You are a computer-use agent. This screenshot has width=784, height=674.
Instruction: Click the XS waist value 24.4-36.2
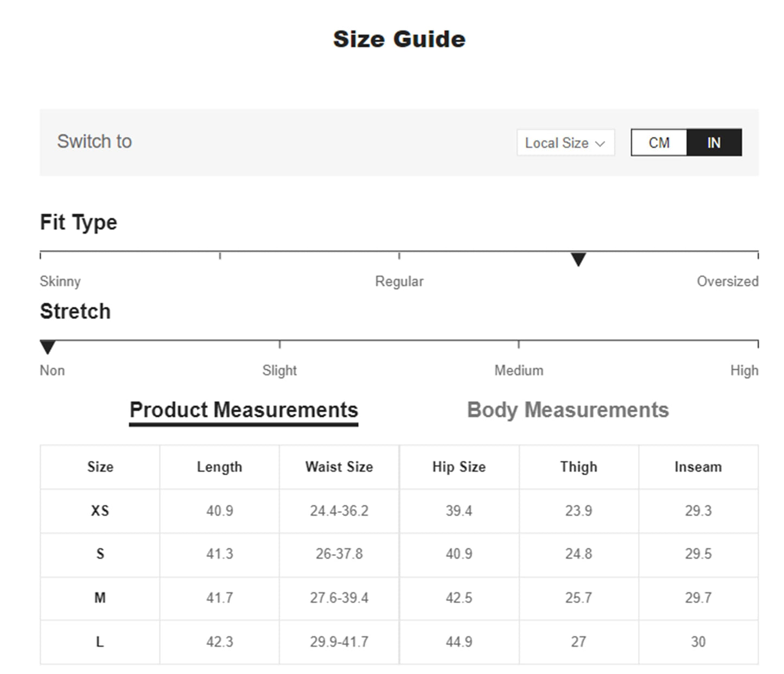pos(339,511)
